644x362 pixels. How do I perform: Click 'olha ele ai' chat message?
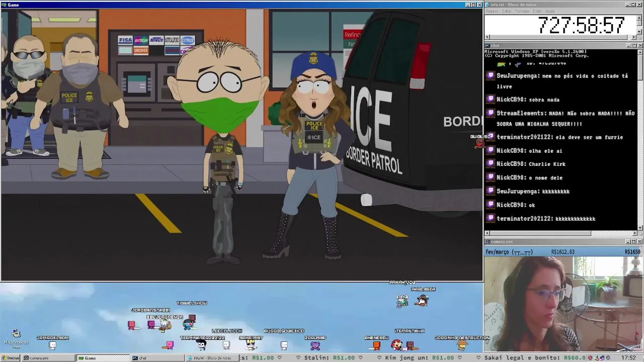point(545,150)
